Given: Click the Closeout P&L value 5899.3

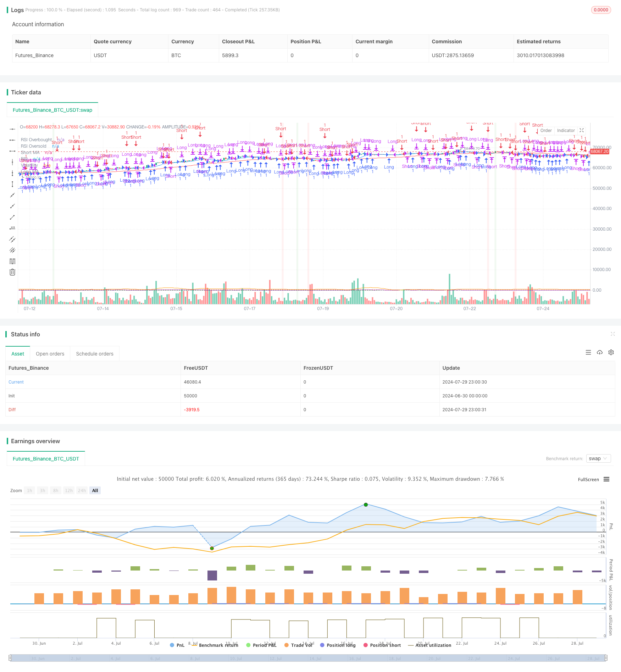Looking at the screenshot, I should [x=230, y=55].
